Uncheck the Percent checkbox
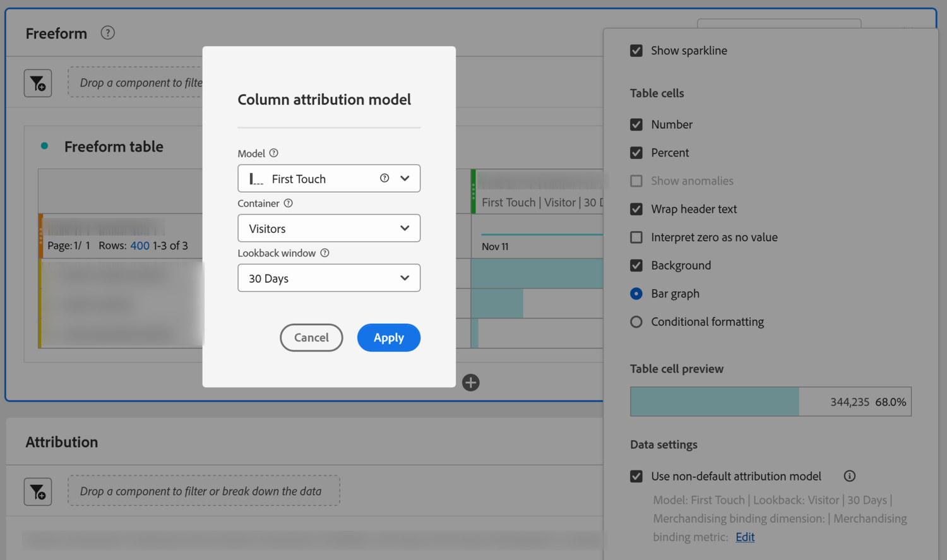The image size is (947, 560). pos(636,153)
